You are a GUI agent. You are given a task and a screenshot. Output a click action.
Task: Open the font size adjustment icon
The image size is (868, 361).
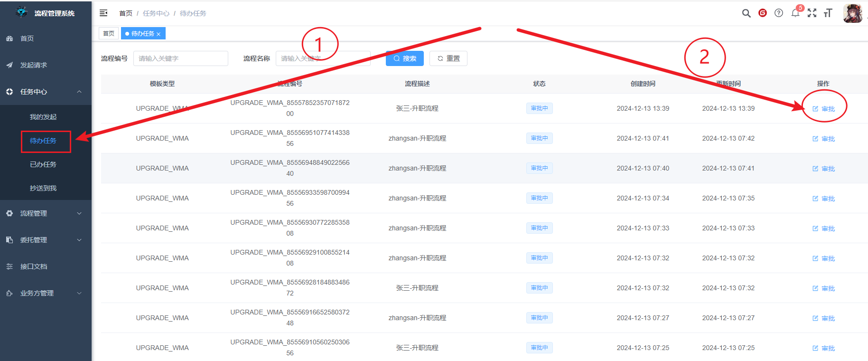(828, 13)
